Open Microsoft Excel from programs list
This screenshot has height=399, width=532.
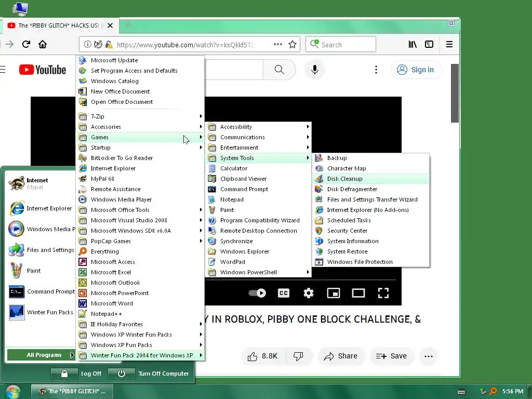point(140,272)
